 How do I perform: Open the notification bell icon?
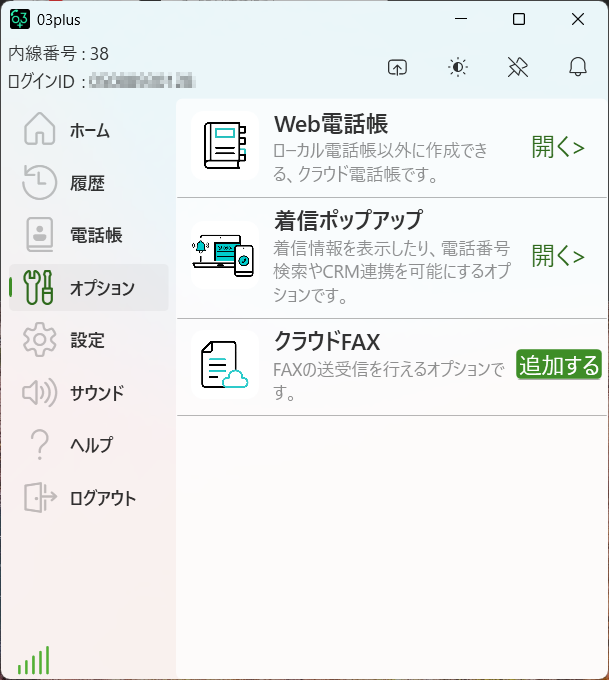(577, 67)
